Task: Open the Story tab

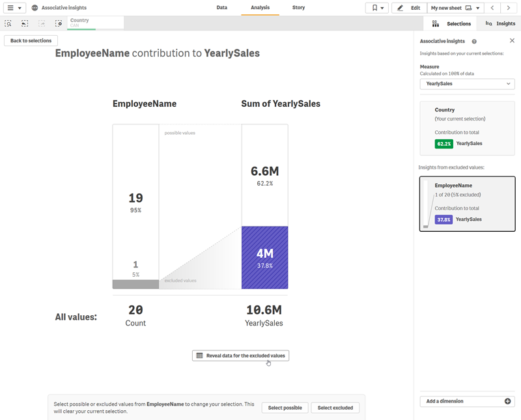Action: click(x=298, y=7)
